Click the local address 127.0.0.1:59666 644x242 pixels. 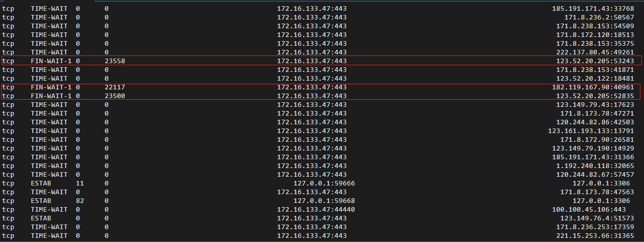coord(324,183)
